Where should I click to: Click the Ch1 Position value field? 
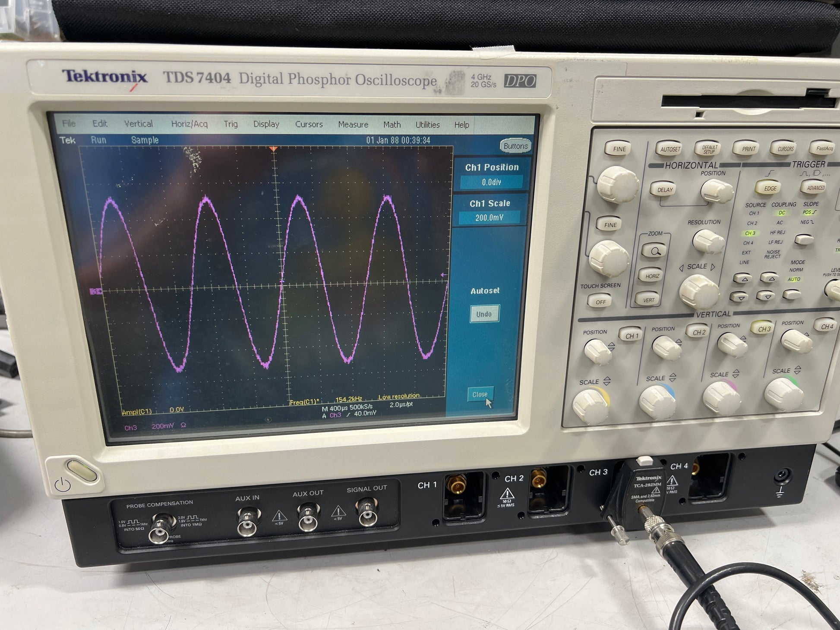click(x=492, y=182)
